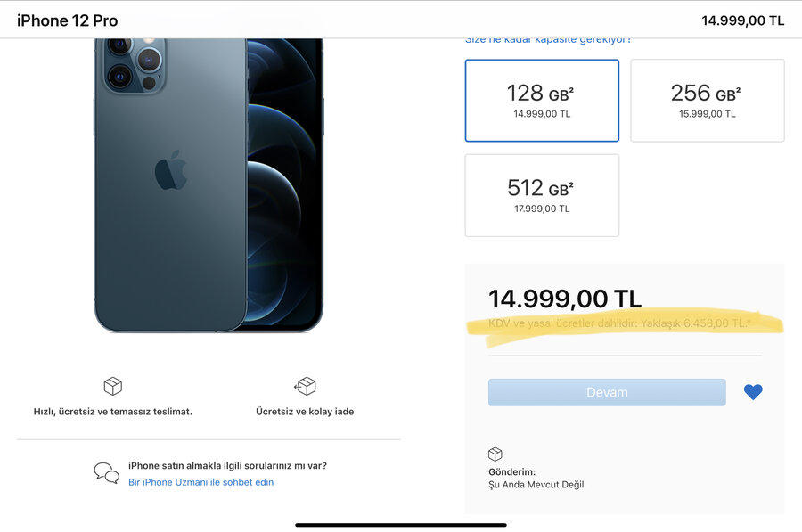The width and height of the screenshot is (802, 532).
Task: Select the 128 GB capacity option
Action: (542, 101)
